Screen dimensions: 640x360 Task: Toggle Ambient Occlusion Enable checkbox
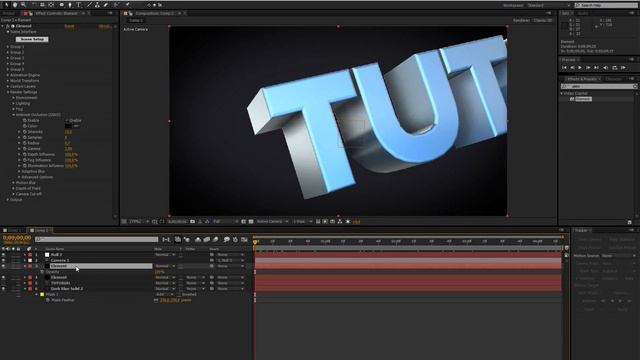pos(67,120)
